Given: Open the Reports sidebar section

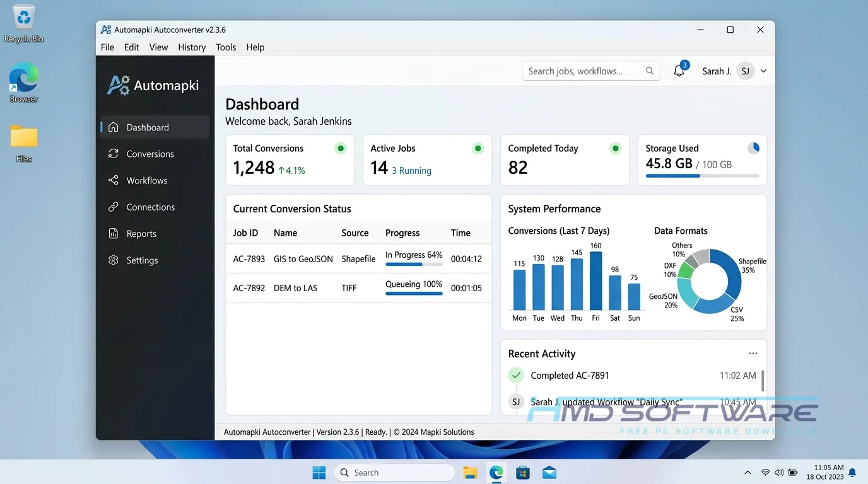Looking at the screenshot, I should pyautogui.click(x=155, y=234).
